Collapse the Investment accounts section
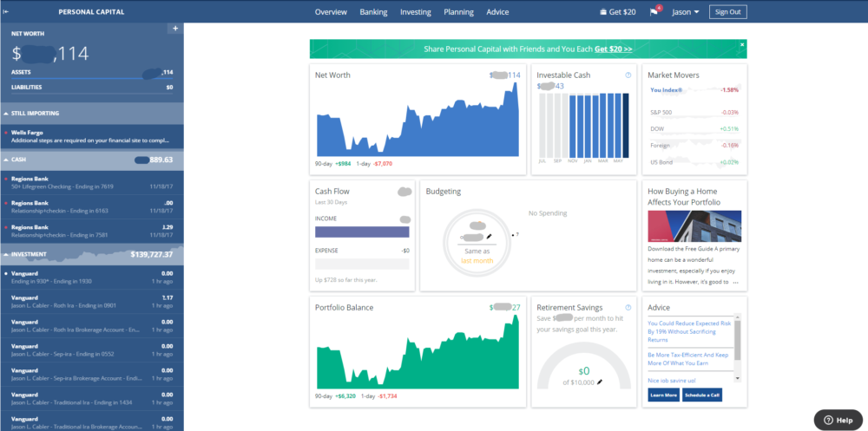The image size is (868, 431). click(5, 254)
